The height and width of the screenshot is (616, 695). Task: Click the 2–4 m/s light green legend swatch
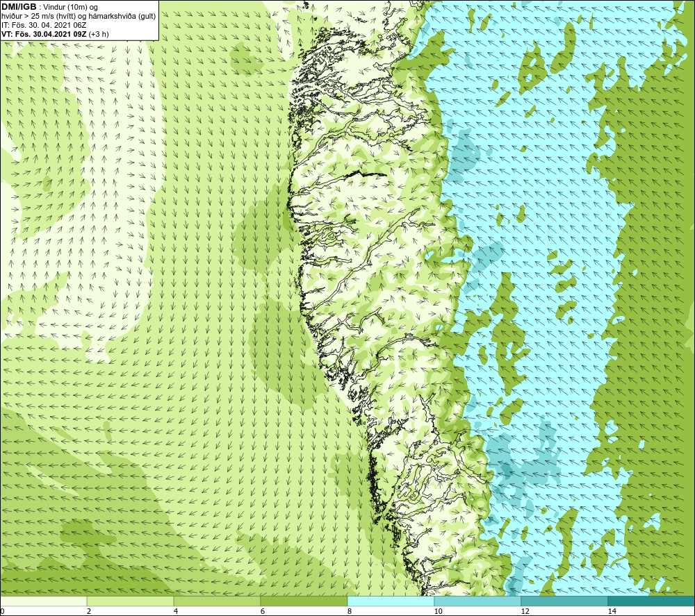tap(131, 601)
